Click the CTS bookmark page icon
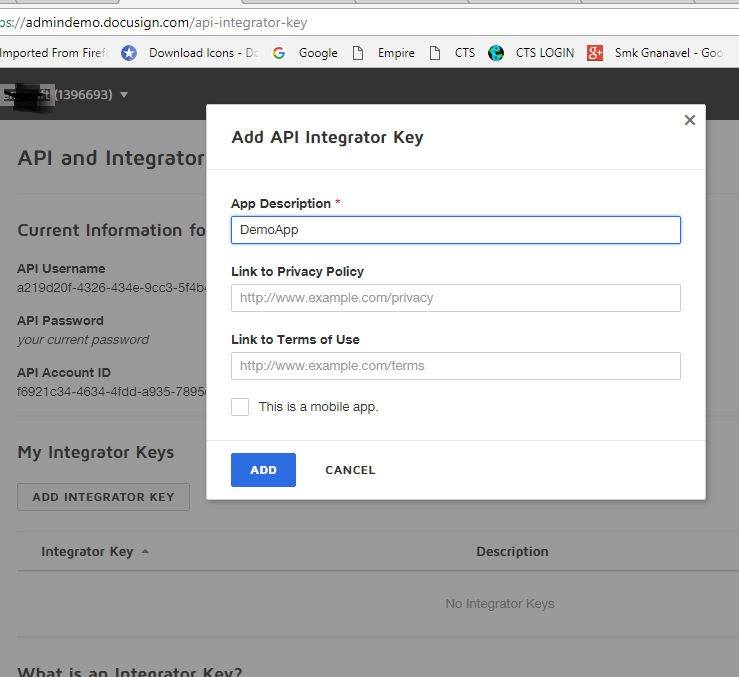This screenshot has height=677, width=739. (435, 53)
